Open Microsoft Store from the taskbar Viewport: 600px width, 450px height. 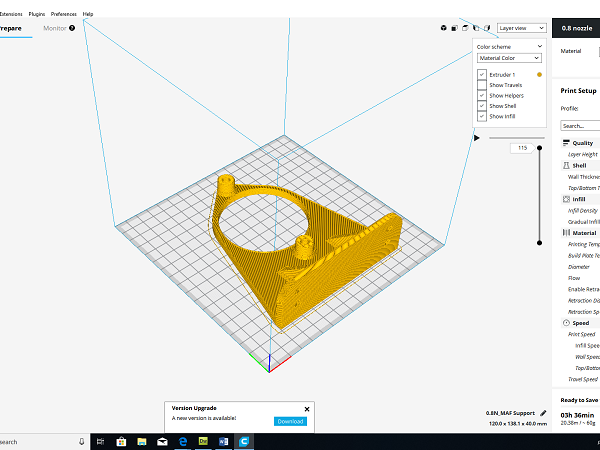coord(121,442)
